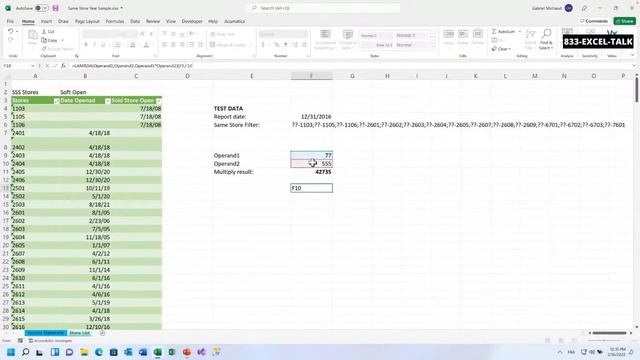Click the Name Box showing F10

[16, 66]
